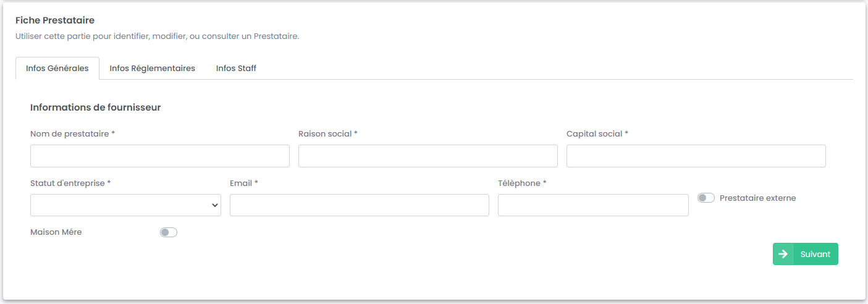
Task: Click the Informations de fournisseur section title
Action: 95,108
